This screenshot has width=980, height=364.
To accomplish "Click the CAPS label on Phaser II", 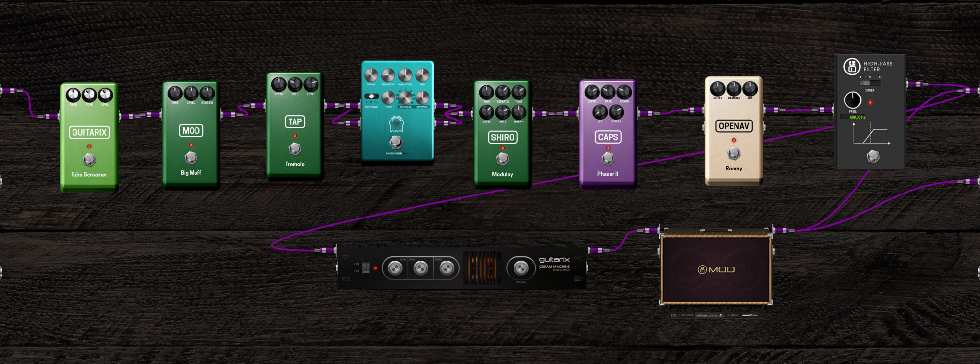I will pos(608,137).
